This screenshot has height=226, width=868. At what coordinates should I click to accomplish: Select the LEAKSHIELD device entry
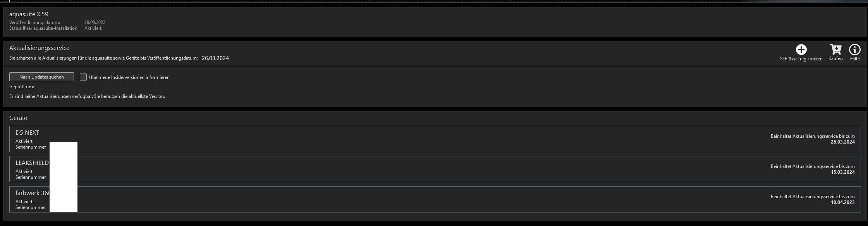coord(387,169)
